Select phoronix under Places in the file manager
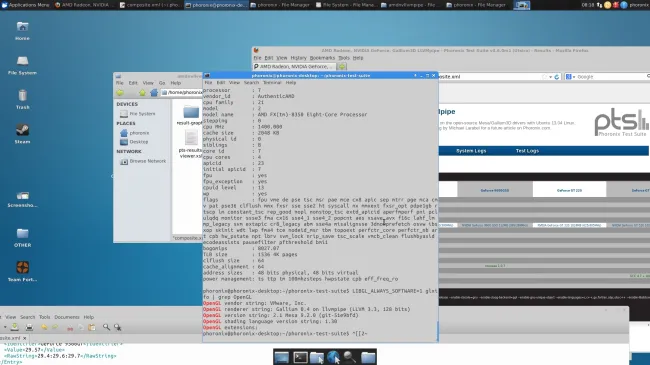The width and height of the screenshot is (650, 365). (135, 133)
